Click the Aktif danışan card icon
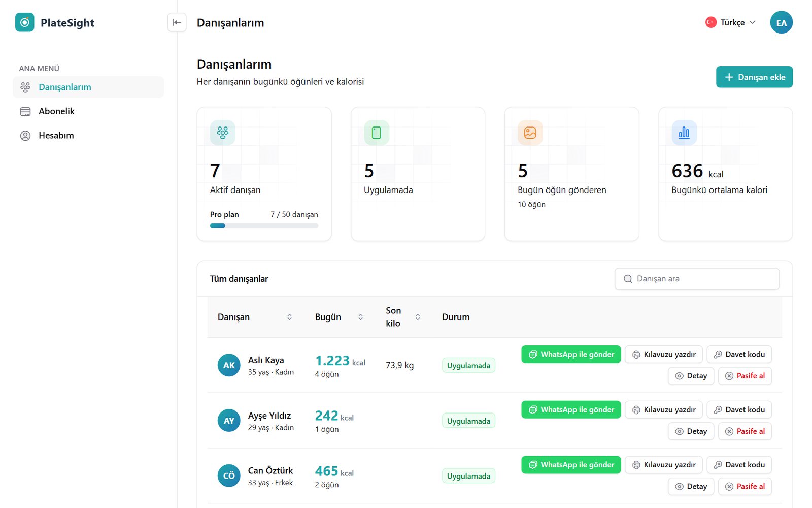This screenshot has width=812, height=508. (222, 133)
